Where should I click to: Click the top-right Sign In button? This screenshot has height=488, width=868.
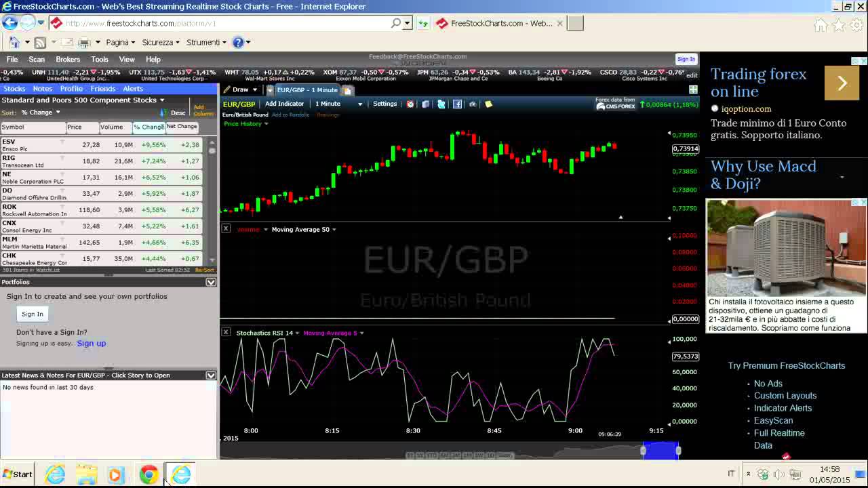click(686, 59)
